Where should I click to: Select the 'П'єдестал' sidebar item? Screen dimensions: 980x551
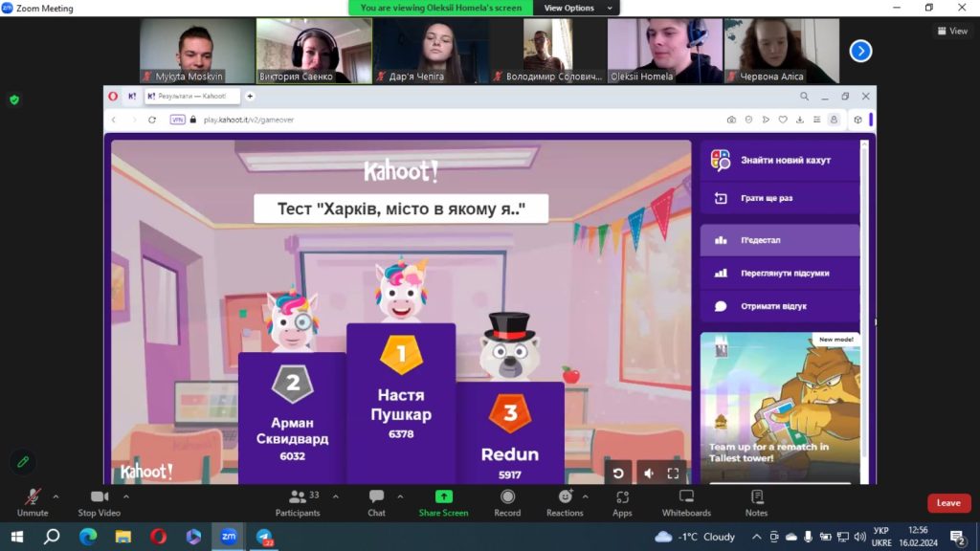point(780,240)
